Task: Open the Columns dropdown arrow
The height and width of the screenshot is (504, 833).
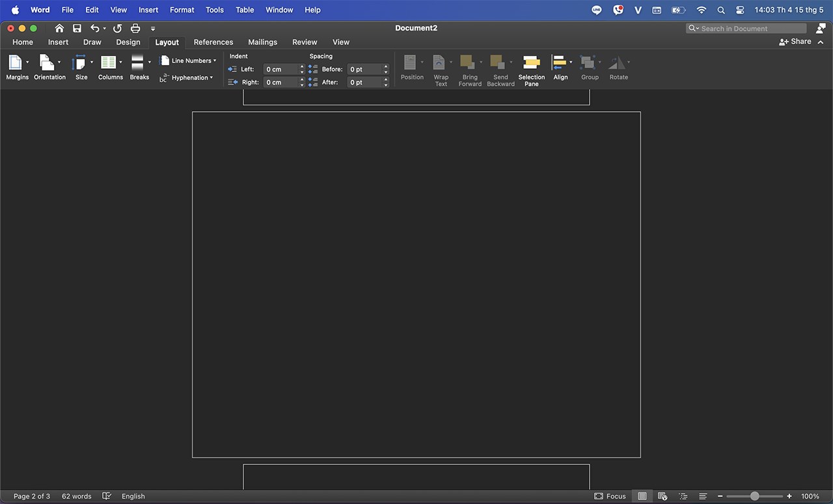Action: pos(120,62)
